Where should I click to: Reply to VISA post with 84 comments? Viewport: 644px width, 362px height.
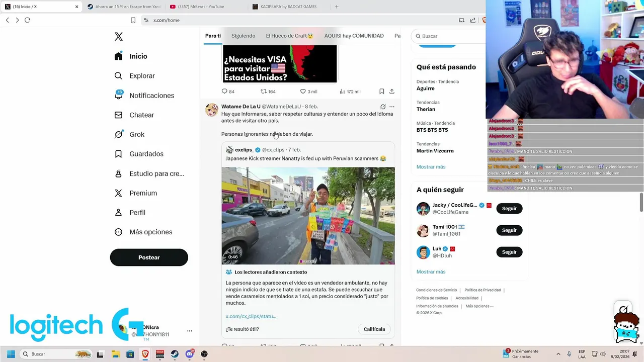coord(228,92)
